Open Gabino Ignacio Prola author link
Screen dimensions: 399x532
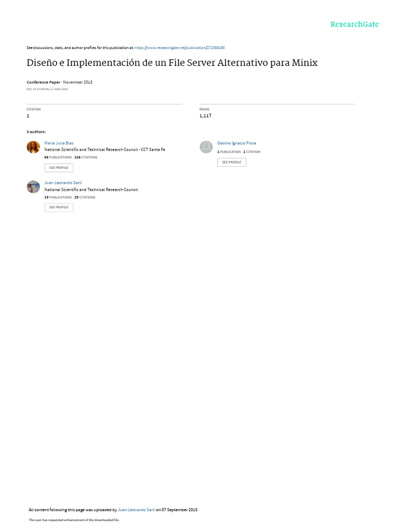click(236, 143)
